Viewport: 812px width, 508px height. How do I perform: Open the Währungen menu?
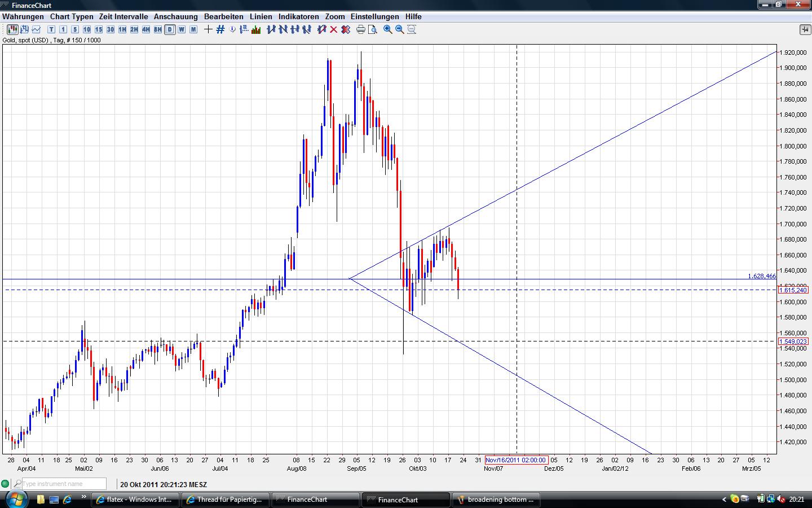23,16
